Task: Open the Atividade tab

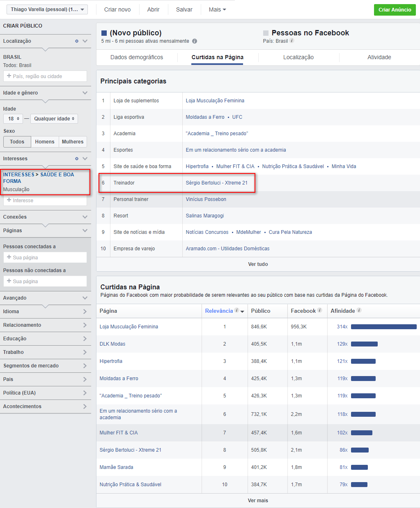Action: pos(379,57)
